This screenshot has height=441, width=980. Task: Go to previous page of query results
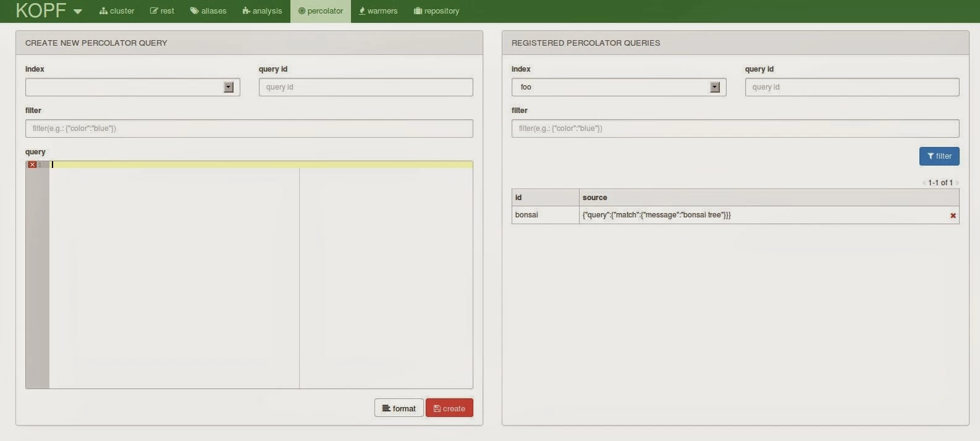point(924,183)
